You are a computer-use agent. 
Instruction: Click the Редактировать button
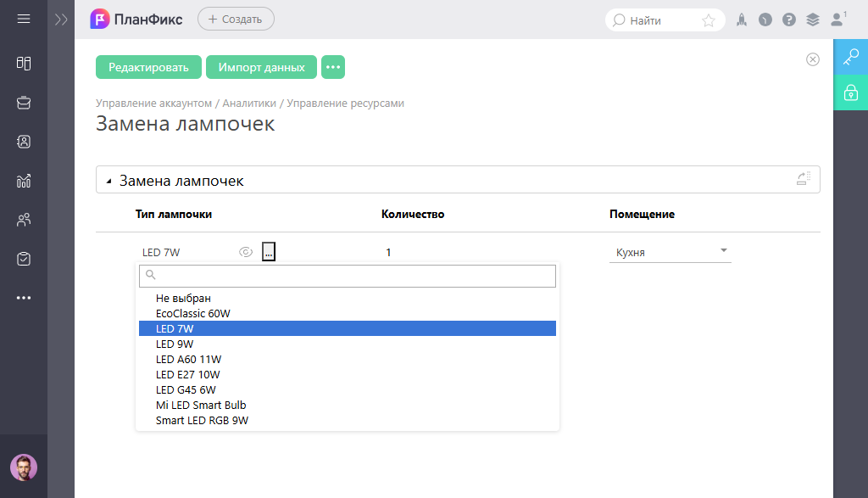(x=148, y=67)
